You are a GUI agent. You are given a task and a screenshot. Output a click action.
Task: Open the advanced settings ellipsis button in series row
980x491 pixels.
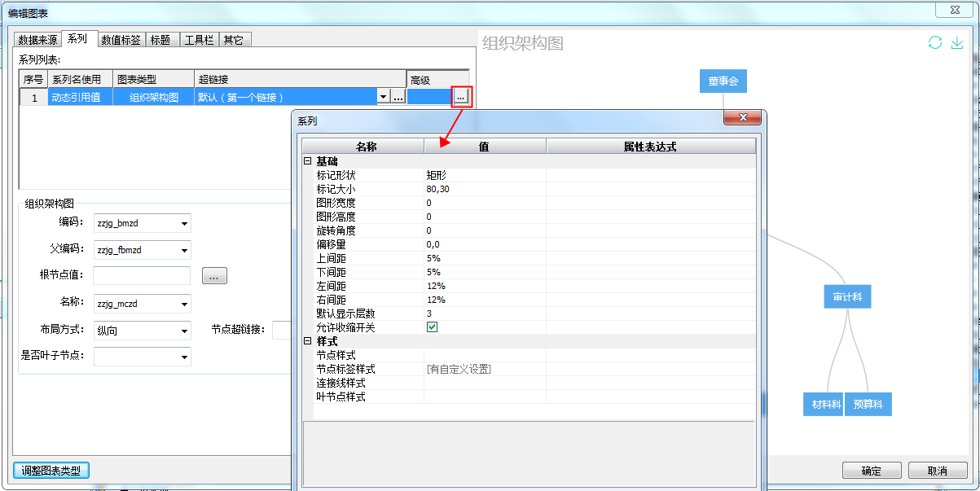461,97
